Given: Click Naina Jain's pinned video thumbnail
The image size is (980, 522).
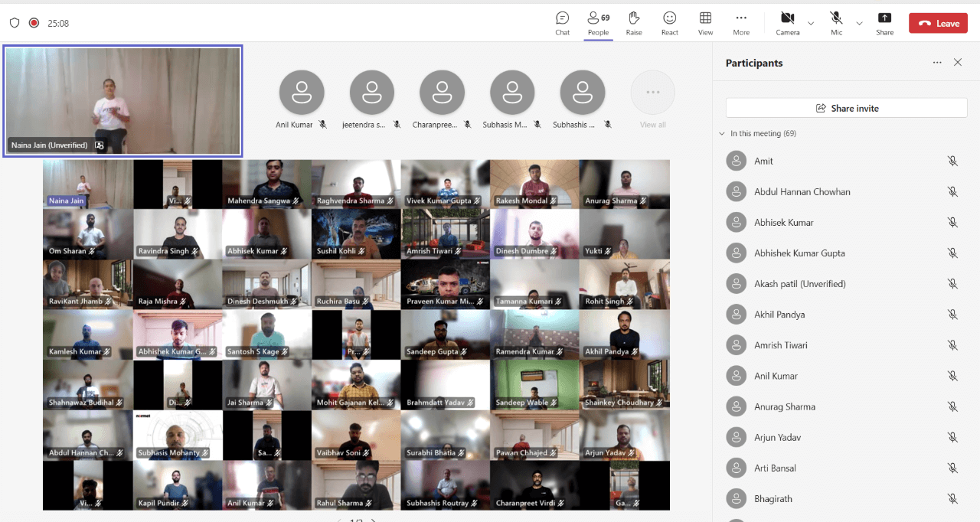Looking at the screenshot, I should pos(122,100).
